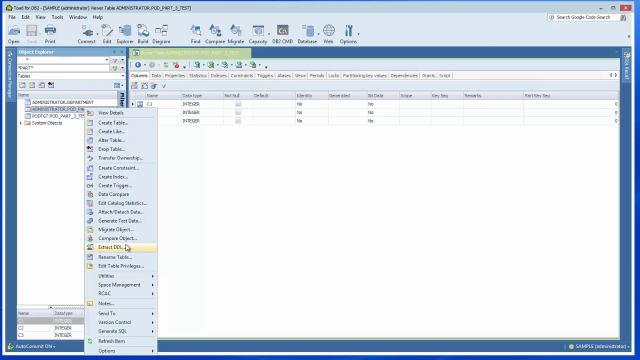Click the Save toolbar icon

32,34
